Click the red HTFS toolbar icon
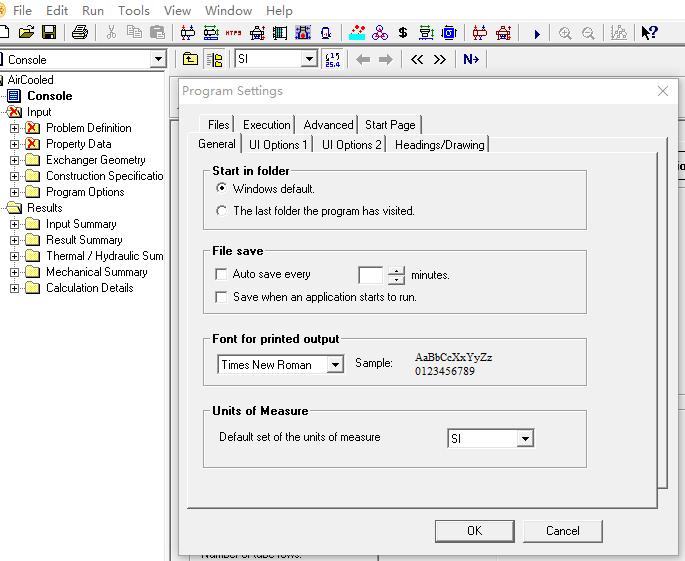The height and width of the screenshot is (561, 685). (234, 33)
